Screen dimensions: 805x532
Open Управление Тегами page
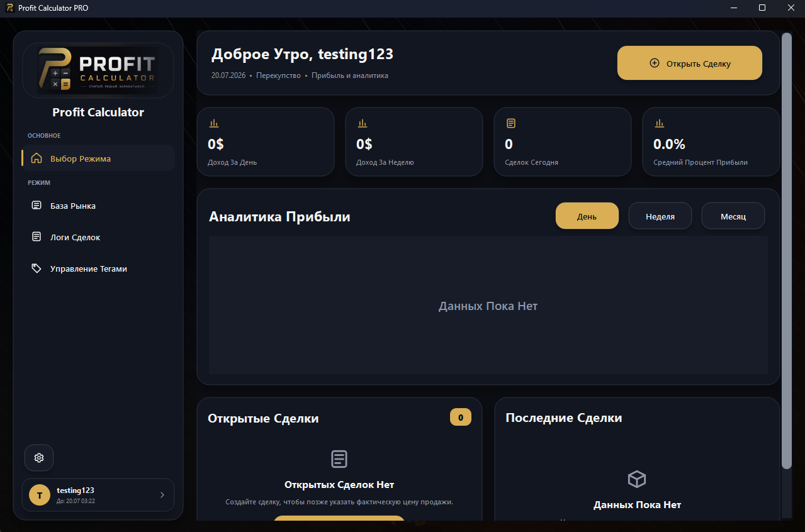pyautogui.click(x=98, y=269)
